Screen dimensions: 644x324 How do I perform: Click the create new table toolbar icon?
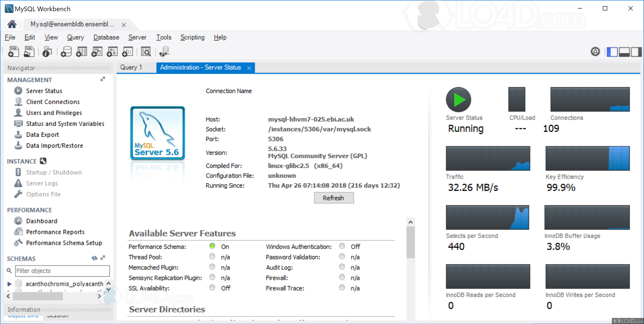click(x=81, y=52)
